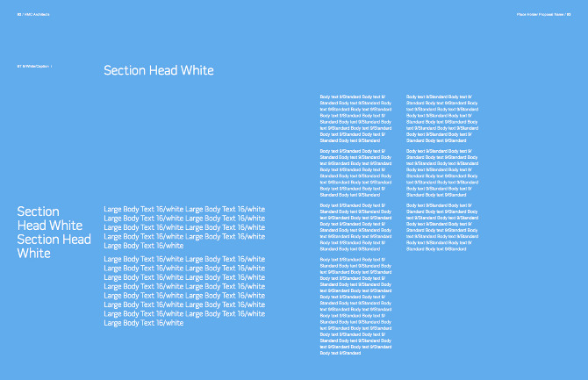Click first small body paragraph in left column

[x=355, y=118]
